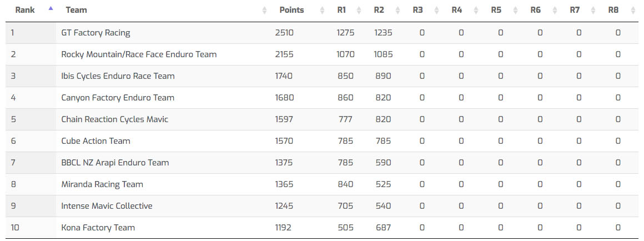Select Ibis Cycles Enduro Race Team
The height and width of the screenshot is (241, 644).
click(118, 76)
